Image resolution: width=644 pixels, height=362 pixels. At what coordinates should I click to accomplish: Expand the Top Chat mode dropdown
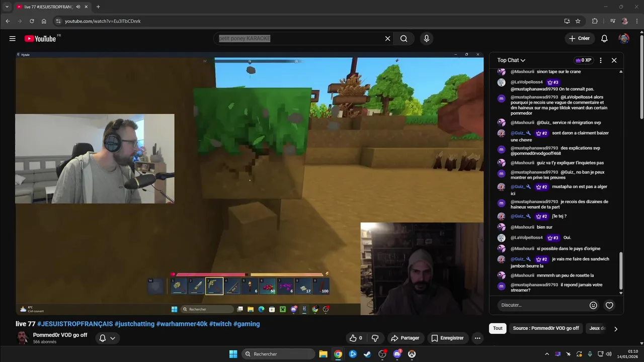(x=511, y=60)
